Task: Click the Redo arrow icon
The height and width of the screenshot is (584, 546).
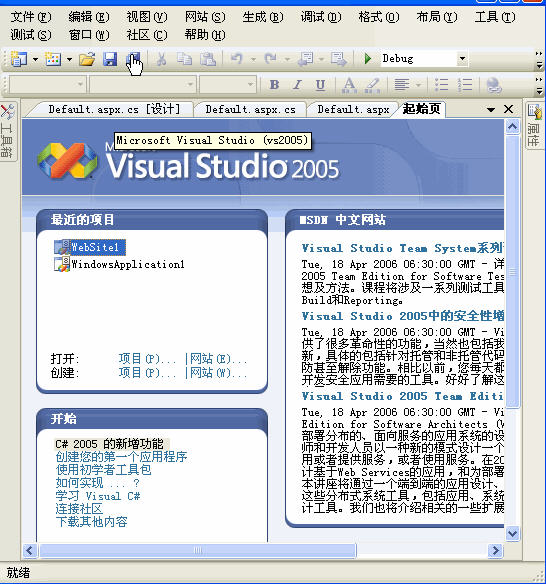Action: pyautogui.click(x=271, y=58)
